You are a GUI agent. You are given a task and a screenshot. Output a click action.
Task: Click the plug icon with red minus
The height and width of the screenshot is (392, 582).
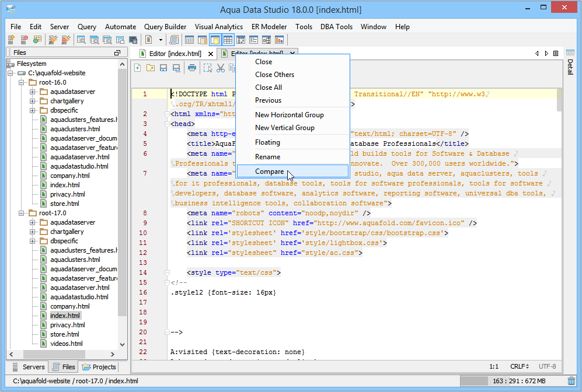pyautogui.click(x=66, y=40)
